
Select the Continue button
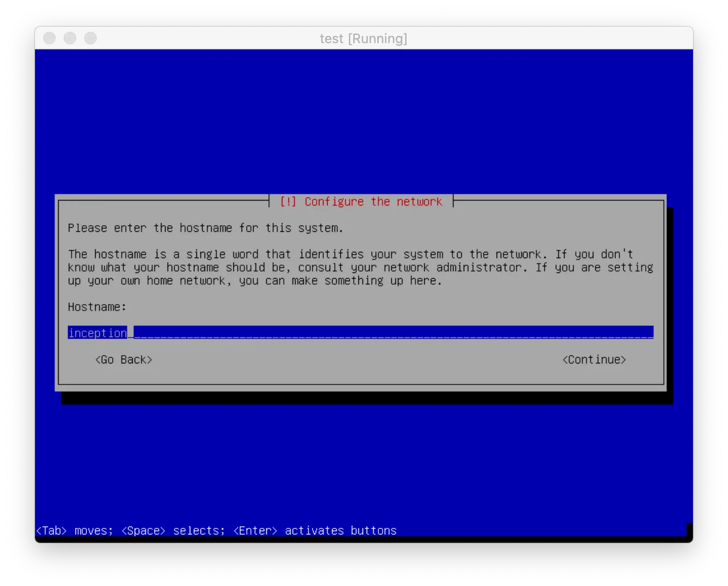[594, 360]
